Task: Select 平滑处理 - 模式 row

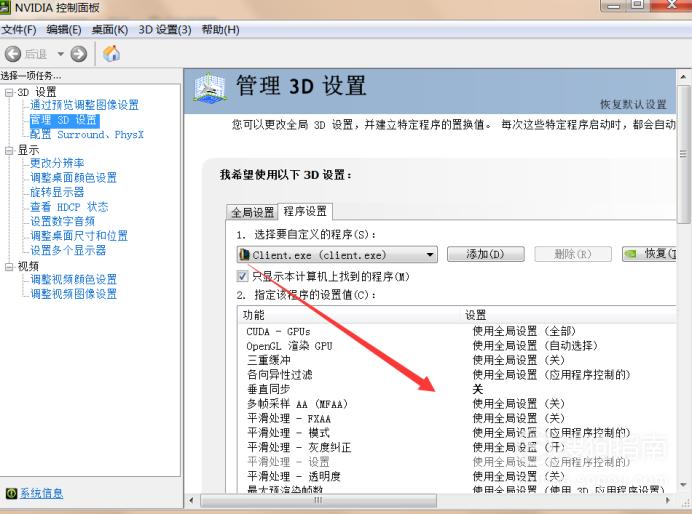Action: tap(457, 433)
